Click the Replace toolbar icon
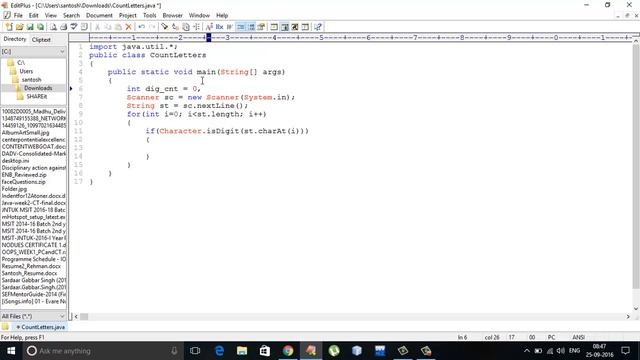 pos(175,27)
